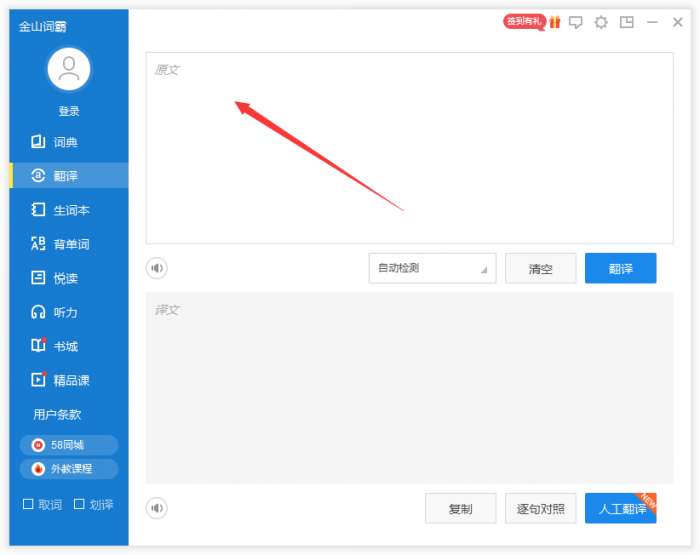Open the feedback message icon
Viewport: 700px width, 555px height.
[x=575, y=22]
